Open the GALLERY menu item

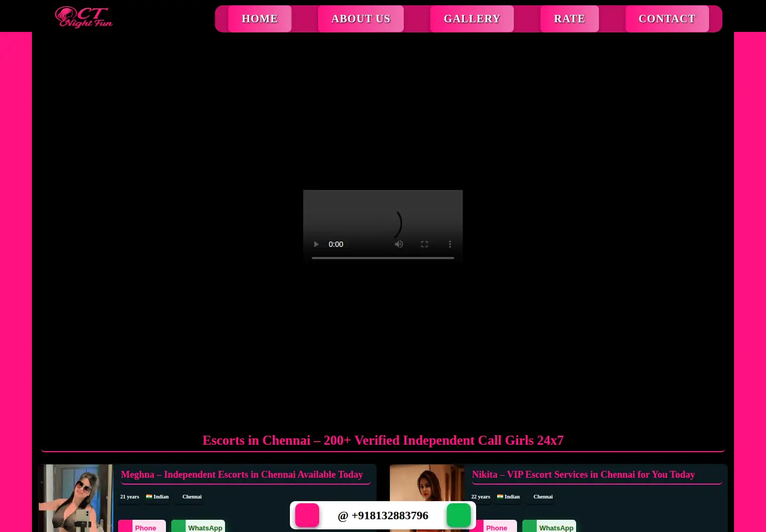(472, 19)
